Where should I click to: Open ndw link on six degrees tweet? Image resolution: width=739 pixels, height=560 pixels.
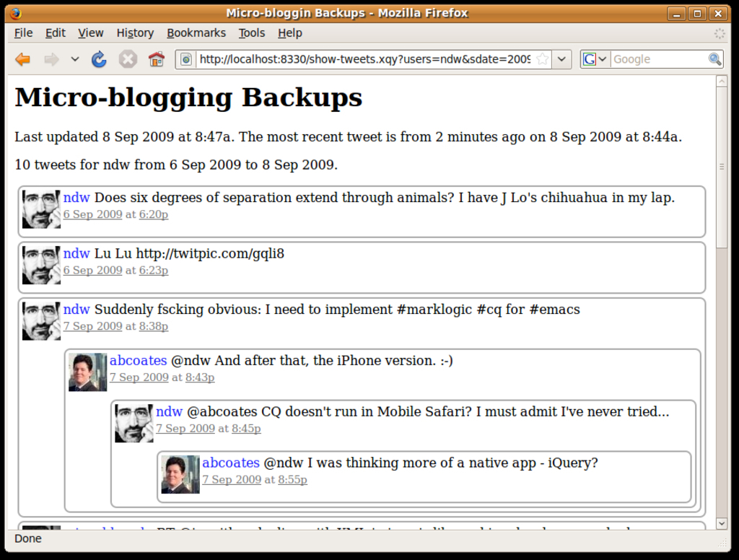(x=76, y=198)
